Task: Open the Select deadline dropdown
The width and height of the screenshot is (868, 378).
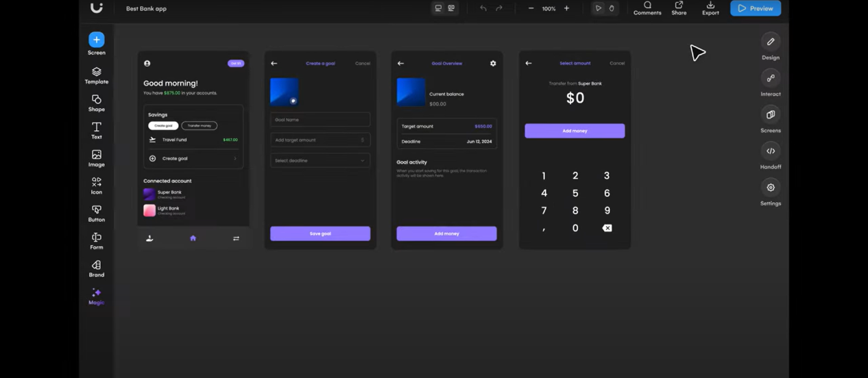Action: [x=320, y=160]
